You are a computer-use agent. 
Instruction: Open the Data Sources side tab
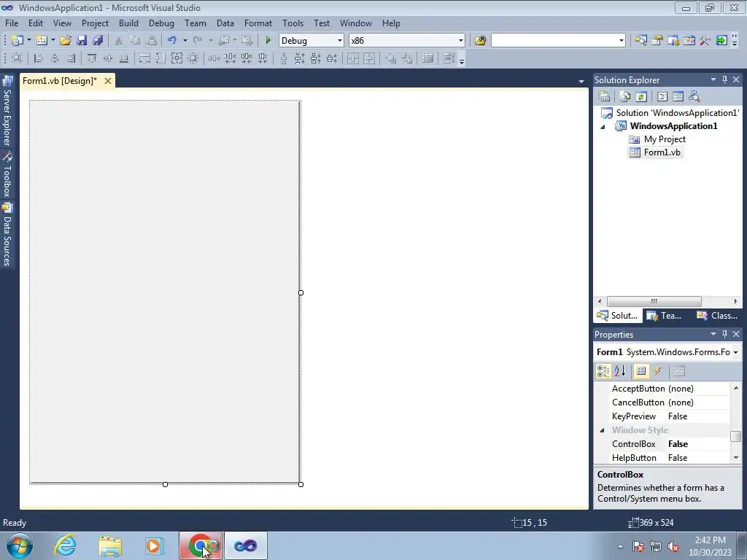(7, 234)
